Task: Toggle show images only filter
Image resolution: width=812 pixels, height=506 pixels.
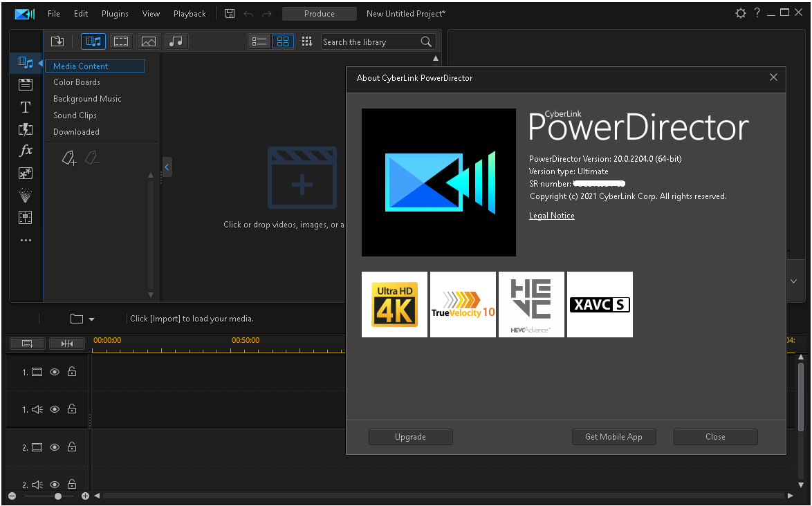Action: coord(149,41)
